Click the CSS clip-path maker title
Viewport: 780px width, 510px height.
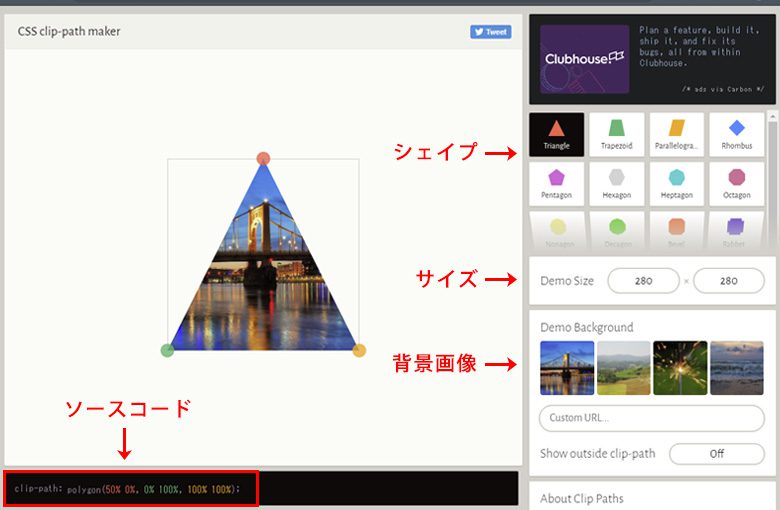click(69, 31)
